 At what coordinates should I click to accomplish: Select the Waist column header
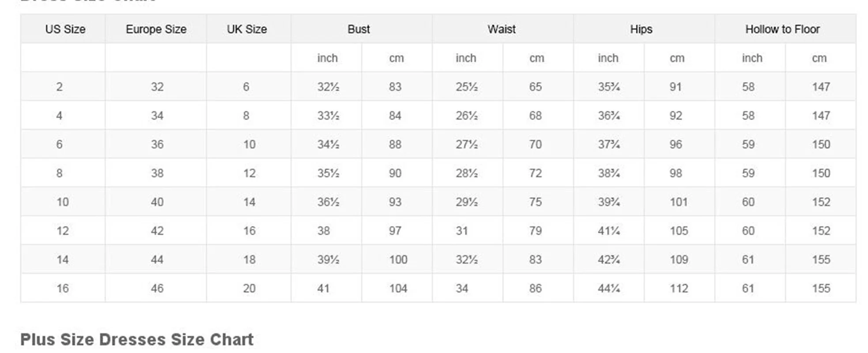click(x=502, y=29)
